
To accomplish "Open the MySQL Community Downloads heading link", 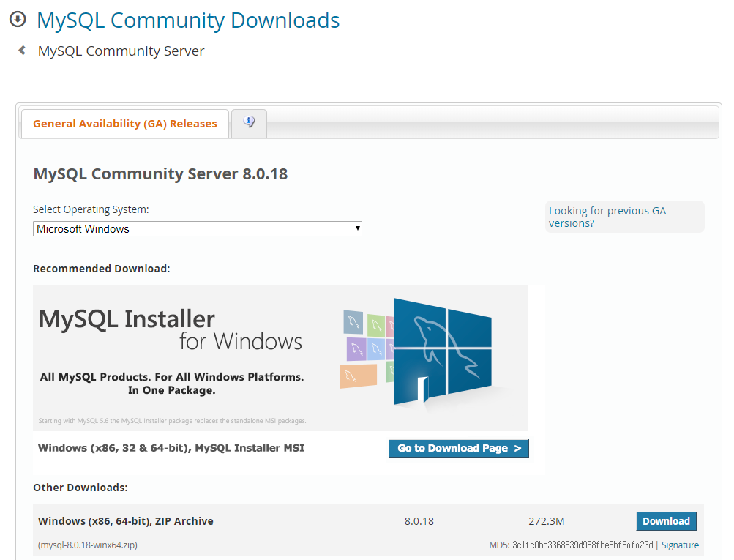I will (x=188, y=20).
